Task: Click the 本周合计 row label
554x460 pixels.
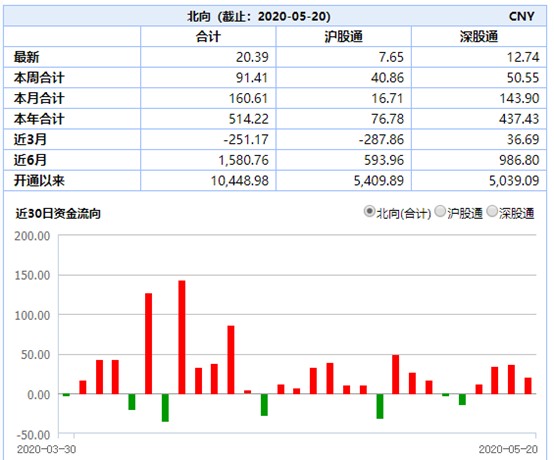Action: pyautogui.click(x=39, y=78)
